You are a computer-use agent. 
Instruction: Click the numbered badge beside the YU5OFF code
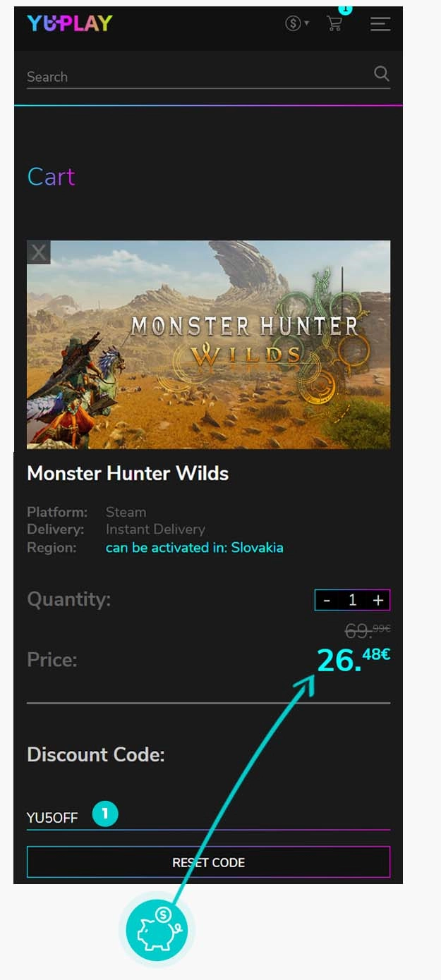tap(105, 814)
